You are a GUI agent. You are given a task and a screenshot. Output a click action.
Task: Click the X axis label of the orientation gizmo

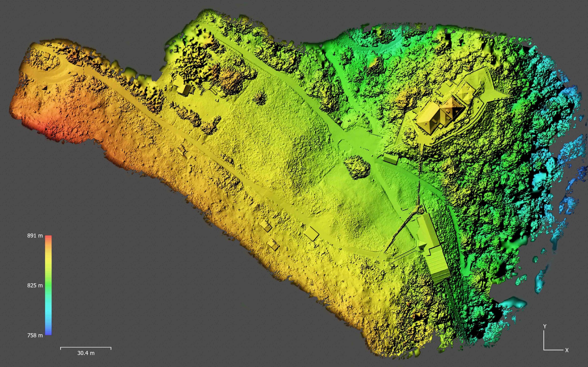(567, 350)
